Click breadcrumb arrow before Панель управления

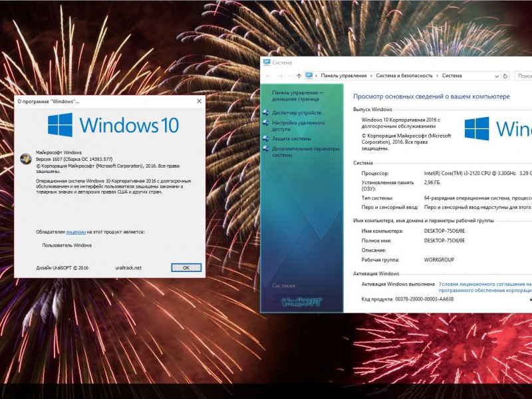(317, 76)
